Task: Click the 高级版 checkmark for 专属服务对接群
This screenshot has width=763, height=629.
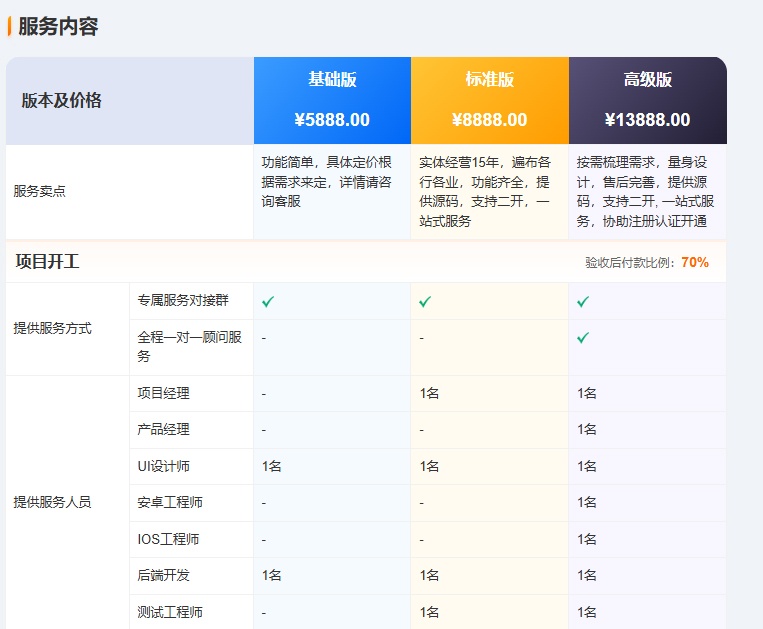Action: click(x=583, y=301)
